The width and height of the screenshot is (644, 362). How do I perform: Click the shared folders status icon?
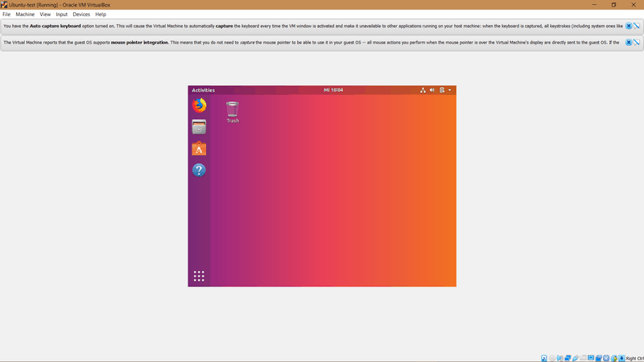click(x=583, y=358)
